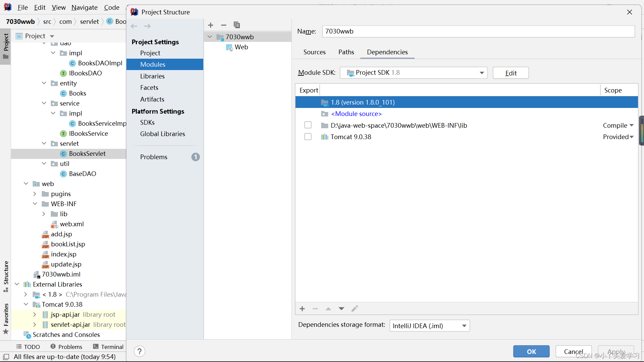Expand the pugins folder
This screenshot has height=362, width=644.
click(35, 194)
